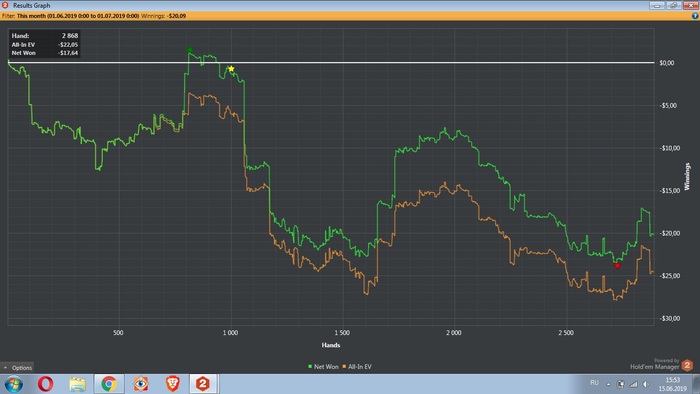Click the Winnings: -$20,09 filter text
This screenshot has height=394, width=700.
[x=163, y=16]
